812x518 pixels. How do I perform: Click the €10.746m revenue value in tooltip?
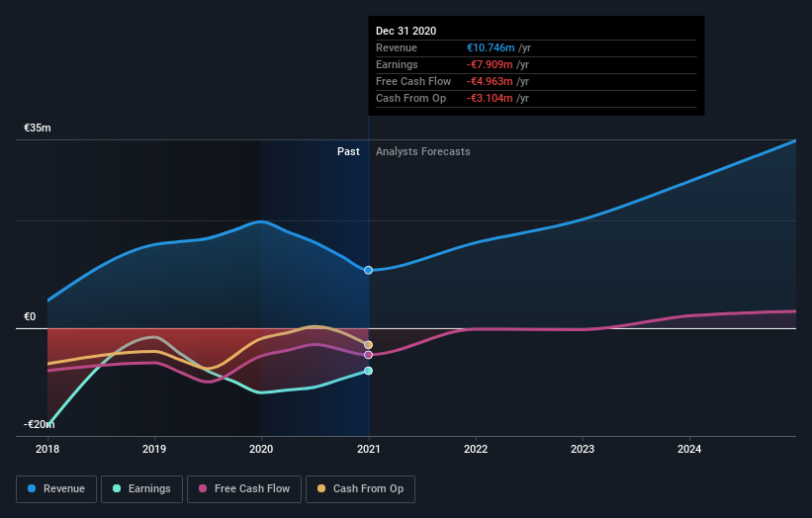click(491, 47)
